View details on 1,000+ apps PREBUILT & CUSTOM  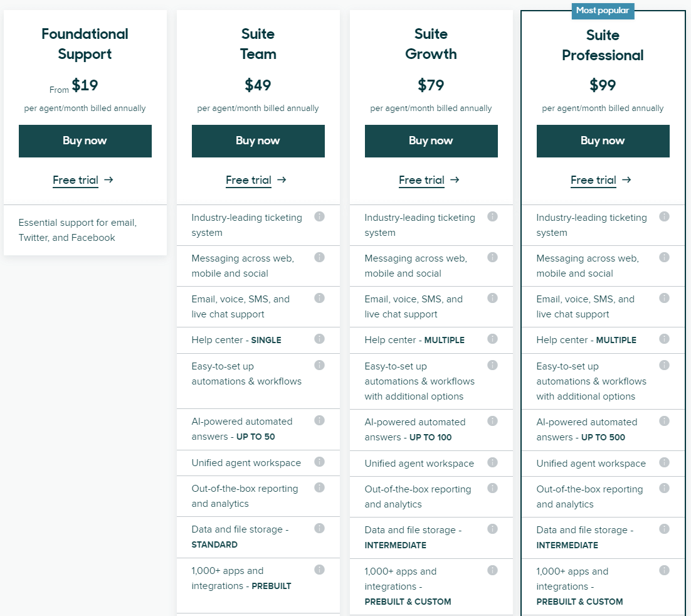[664, 570]
